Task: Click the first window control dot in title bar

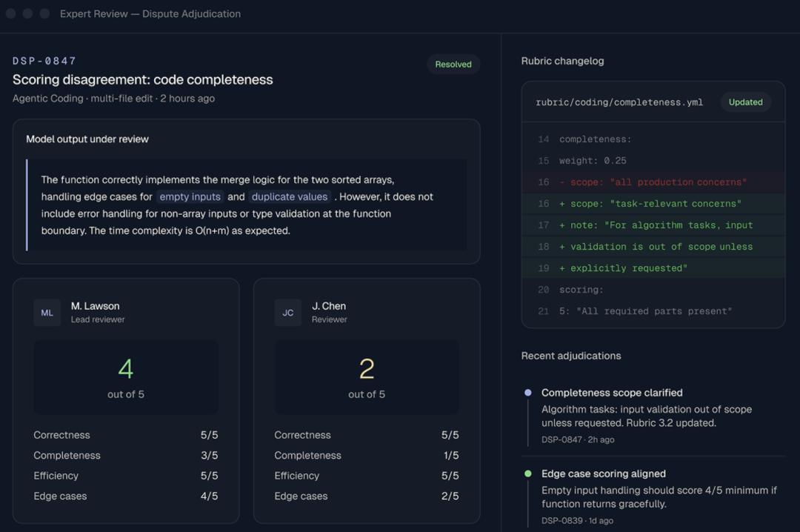Action: point(10,14)
